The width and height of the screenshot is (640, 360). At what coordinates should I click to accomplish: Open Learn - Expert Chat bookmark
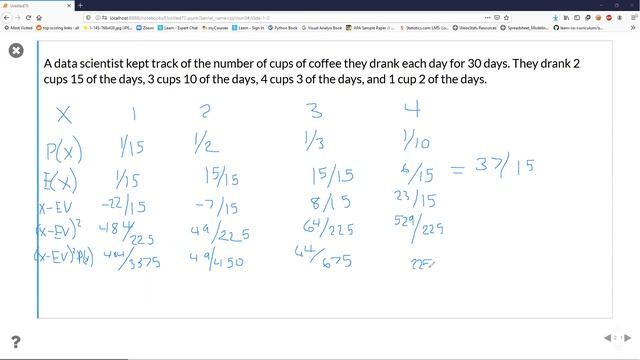pyautogui.click(x=178, y=28)
